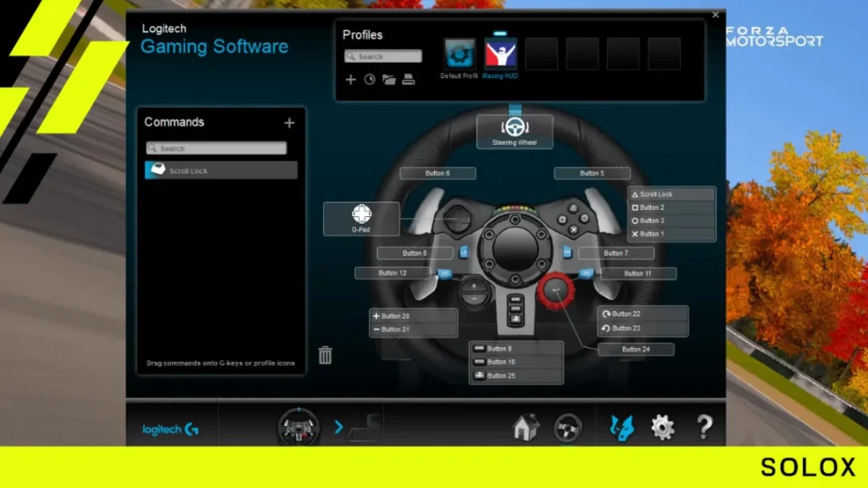Click the create new profile plus icon

click(x=350, y=80)
